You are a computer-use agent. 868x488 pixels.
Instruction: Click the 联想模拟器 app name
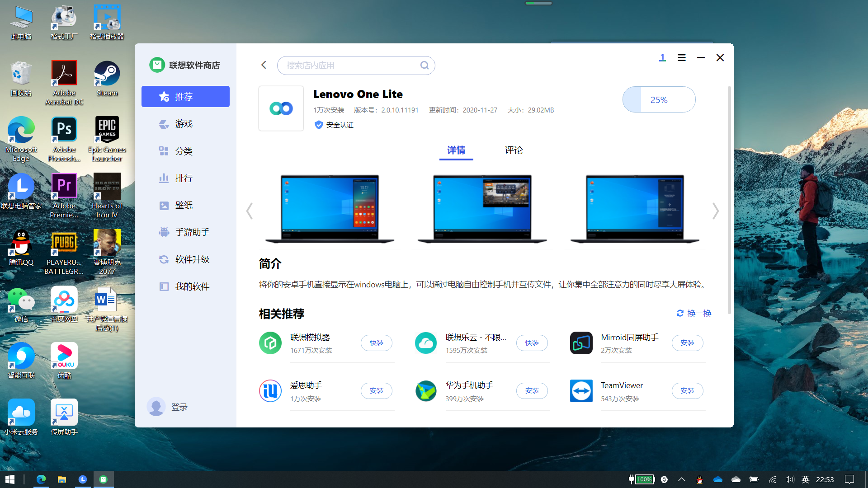310,337
